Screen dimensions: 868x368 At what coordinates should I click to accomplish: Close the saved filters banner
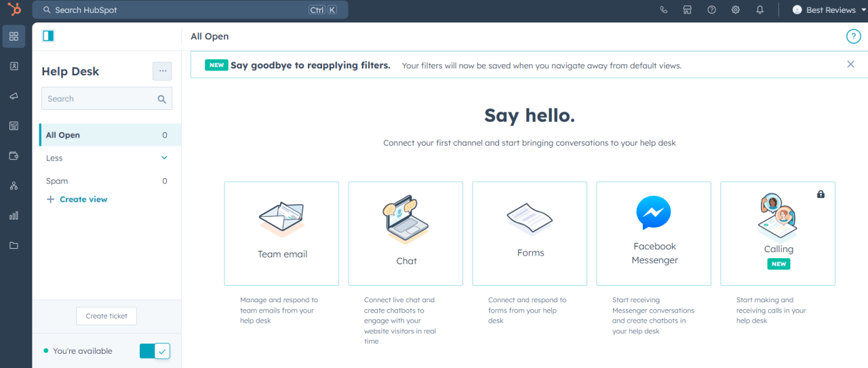(850, 64)
